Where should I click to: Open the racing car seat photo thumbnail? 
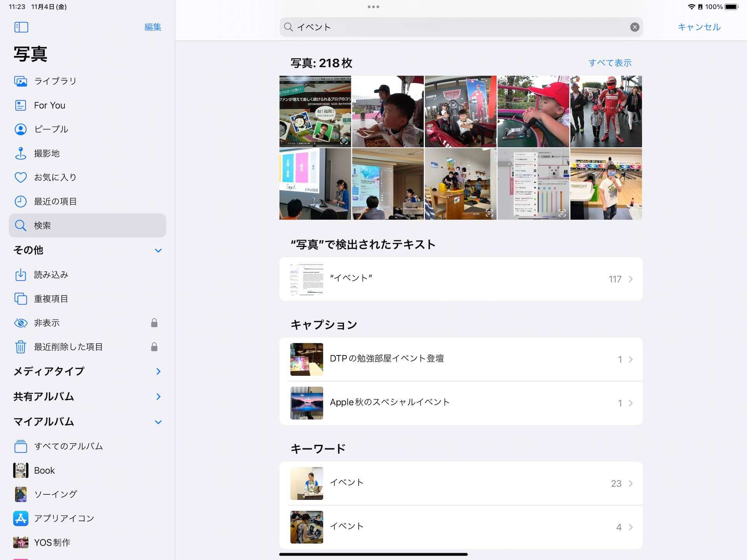click(461, 111)
